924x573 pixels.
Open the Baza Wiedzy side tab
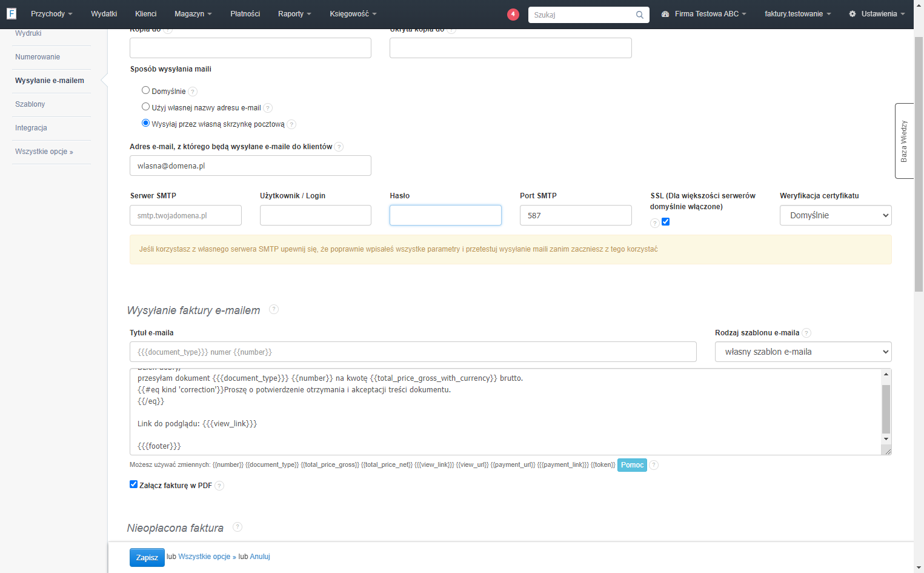[x=904, y=141]
